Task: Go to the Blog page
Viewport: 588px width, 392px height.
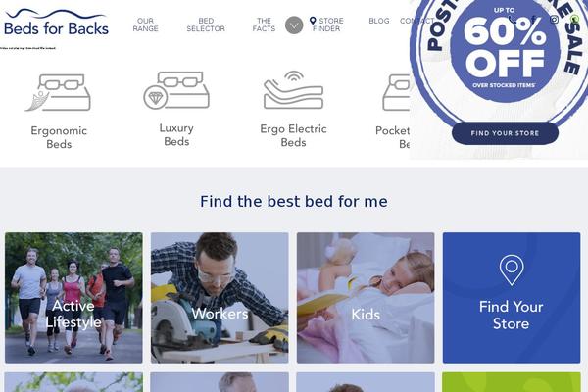Action: tap(379, 21)
